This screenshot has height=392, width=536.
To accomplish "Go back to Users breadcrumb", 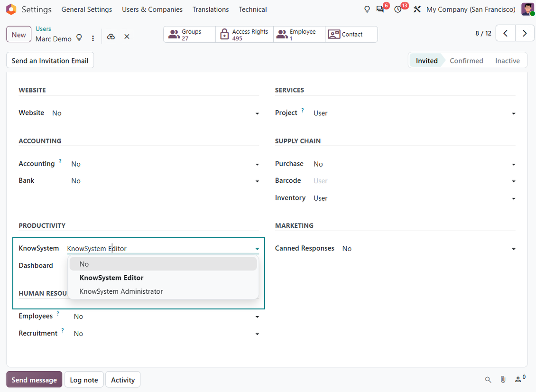I will 43,29.
